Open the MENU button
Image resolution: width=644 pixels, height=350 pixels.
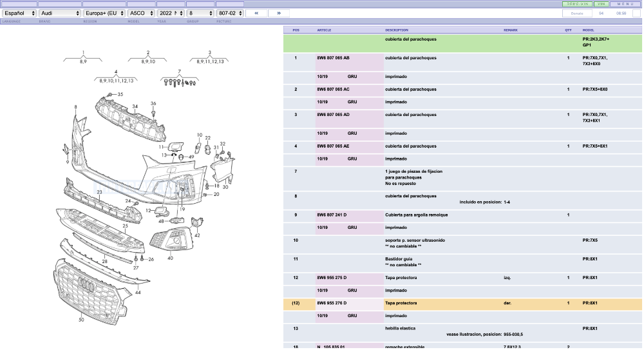(625, 4)
